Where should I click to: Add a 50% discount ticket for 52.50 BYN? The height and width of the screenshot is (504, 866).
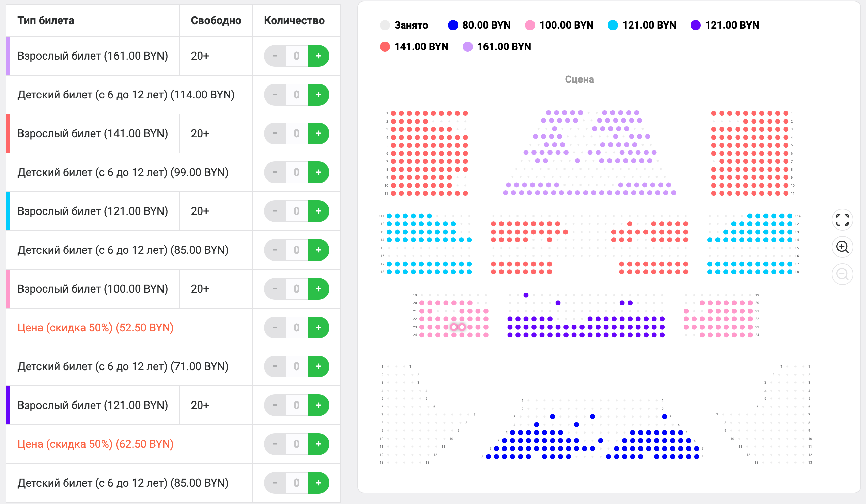pyautogui.click(x=318, y=327)
